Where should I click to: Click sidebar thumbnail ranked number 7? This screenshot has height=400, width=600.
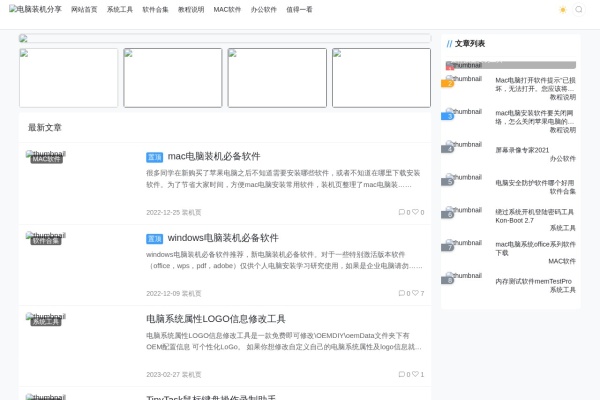click(464, 245)
